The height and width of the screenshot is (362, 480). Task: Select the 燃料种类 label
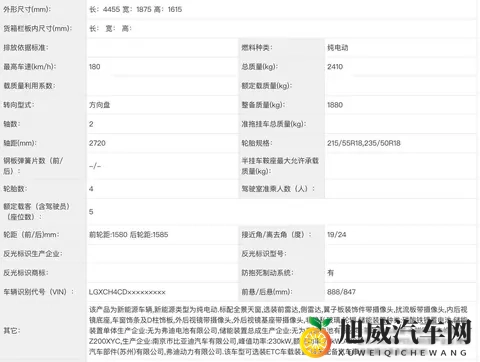(257, 48)
